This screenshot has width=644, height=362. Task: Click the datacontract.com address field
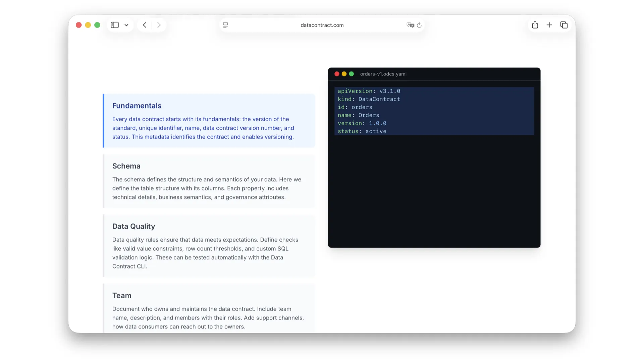point(322,25)
